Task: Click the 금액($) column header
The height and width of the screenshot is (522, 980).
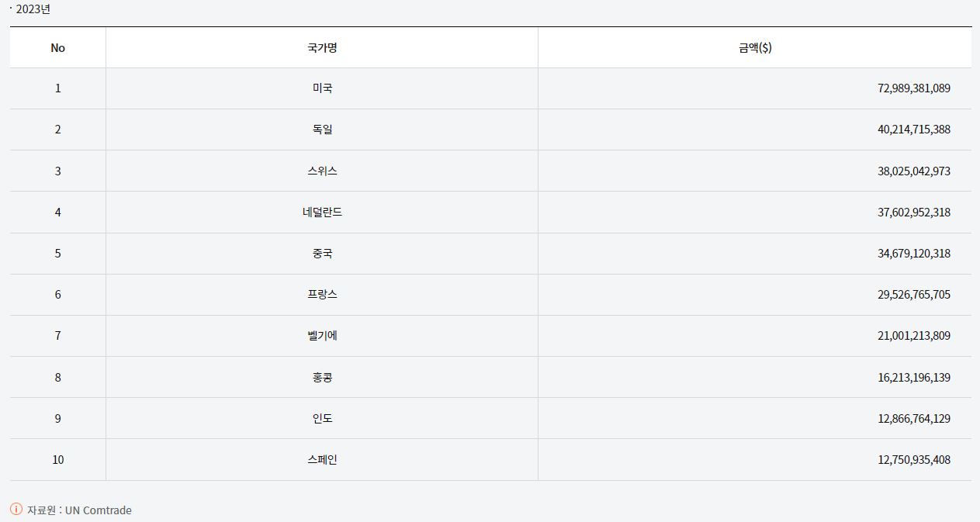Action: click(755, 47)
